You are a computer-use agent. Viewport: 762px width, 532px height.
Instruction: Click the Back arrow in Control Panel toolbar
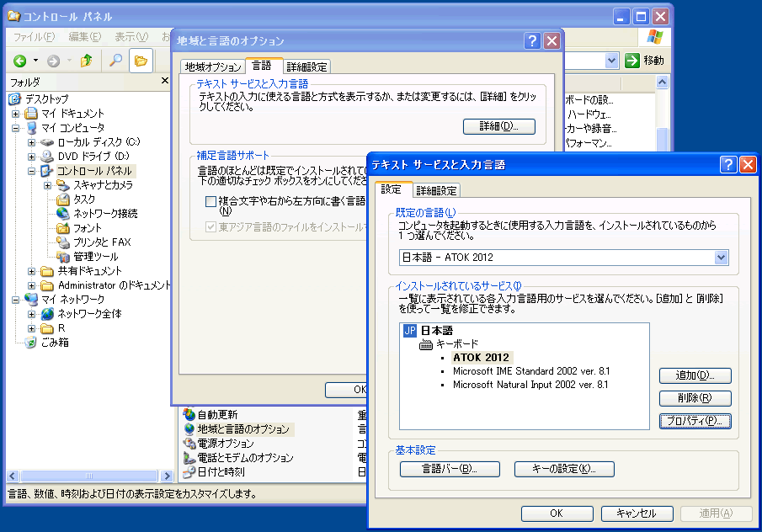[x=20, y=61]
